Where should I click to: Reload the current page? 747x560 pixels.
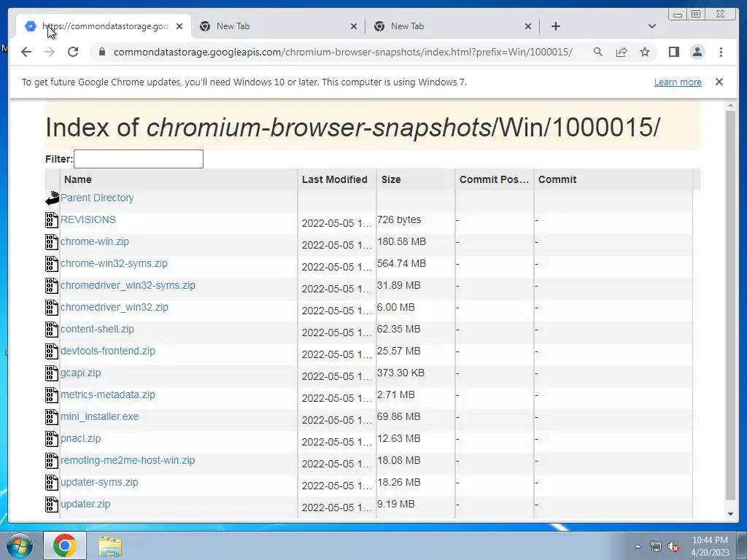pyautogui.click(x=73, y=52)
